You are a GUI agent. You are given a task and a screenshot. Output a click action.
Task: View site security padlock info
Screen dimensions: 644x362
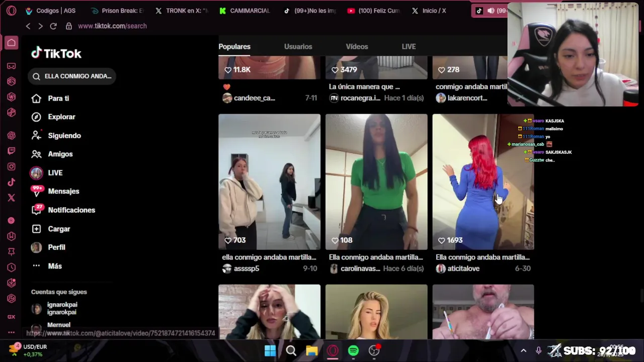pyautogui.click(x=69, y=26)
